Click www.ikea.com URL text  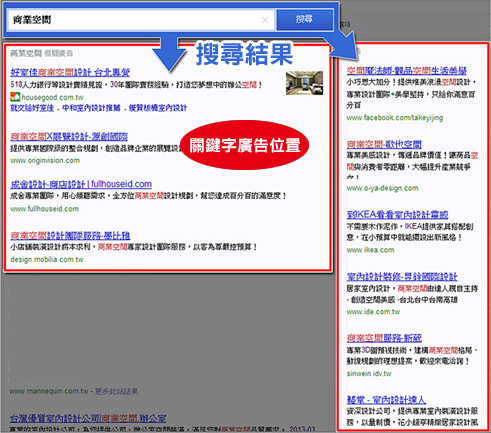370,250
